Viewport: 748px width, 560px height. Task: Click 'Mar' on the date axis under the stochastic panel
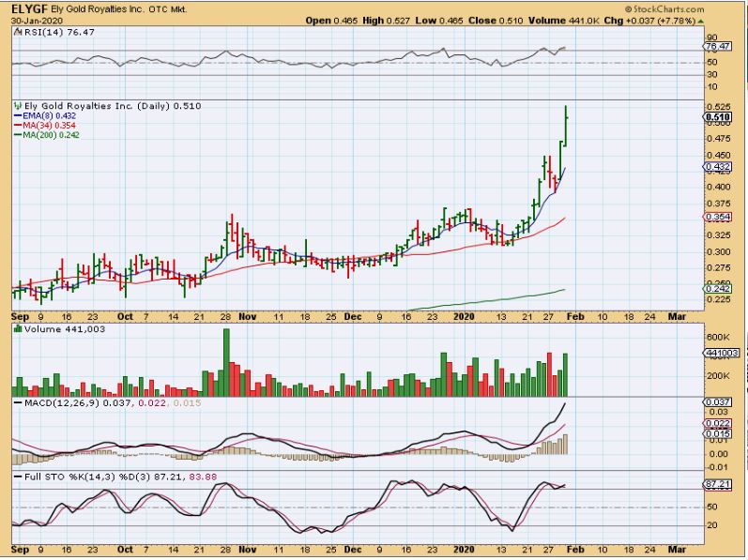[677, 550]
